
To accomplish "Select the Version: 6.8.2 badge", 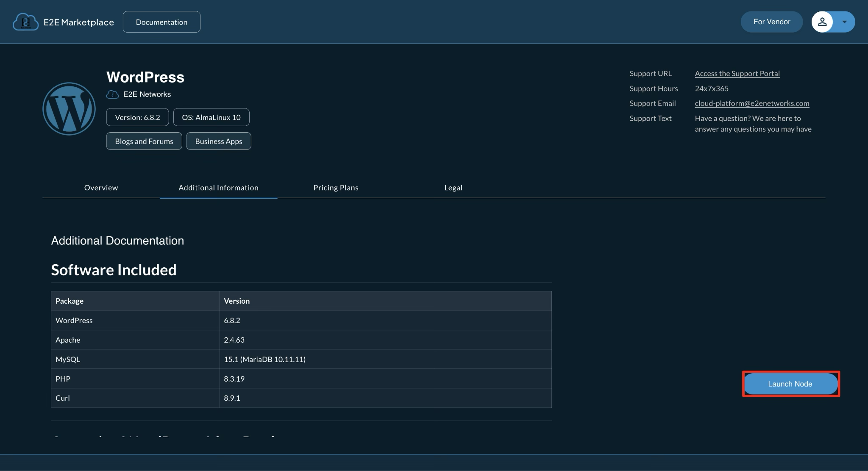I will tap(137, 117).
